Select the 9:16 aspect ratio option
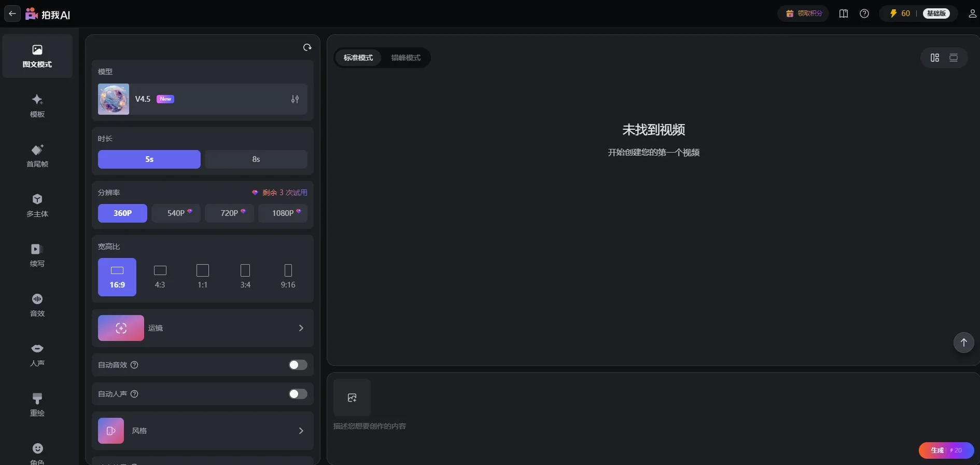The height and width of the screenshot is (465, 980). pyautogui.click(x=288, y=277)
